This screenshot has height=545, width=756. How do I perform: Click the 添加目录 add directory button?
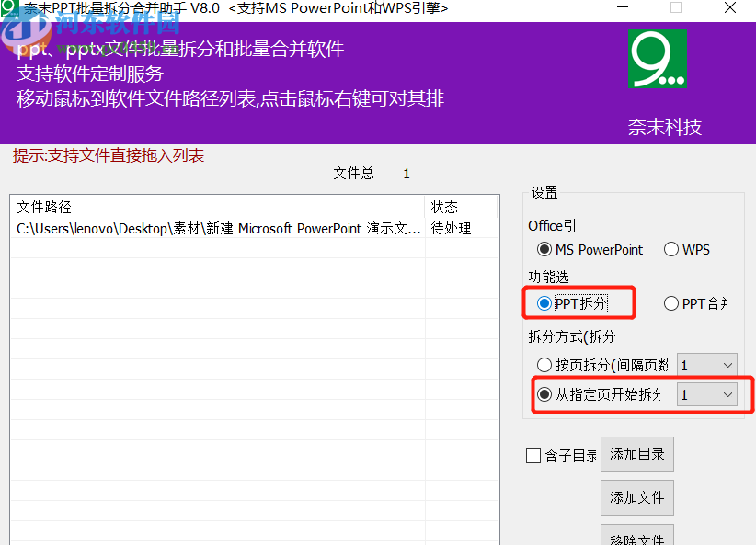pos(636,454)
